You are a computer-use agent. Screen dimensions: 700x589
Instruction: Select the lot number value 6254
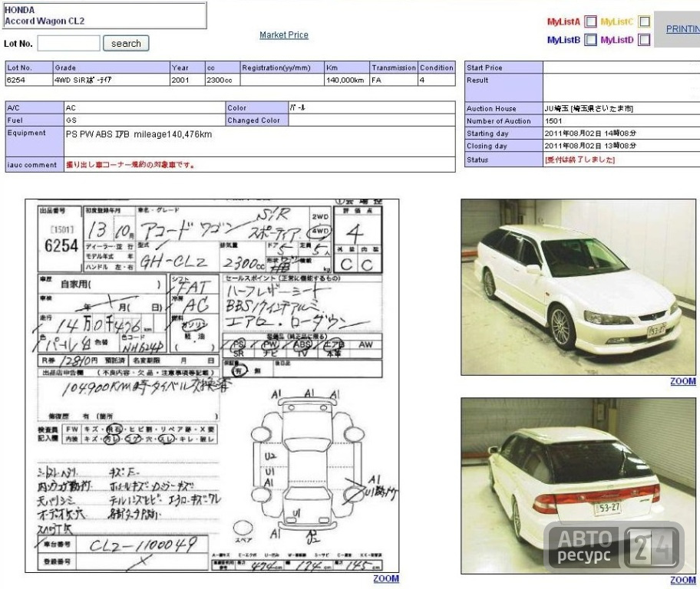coord(16,80)
